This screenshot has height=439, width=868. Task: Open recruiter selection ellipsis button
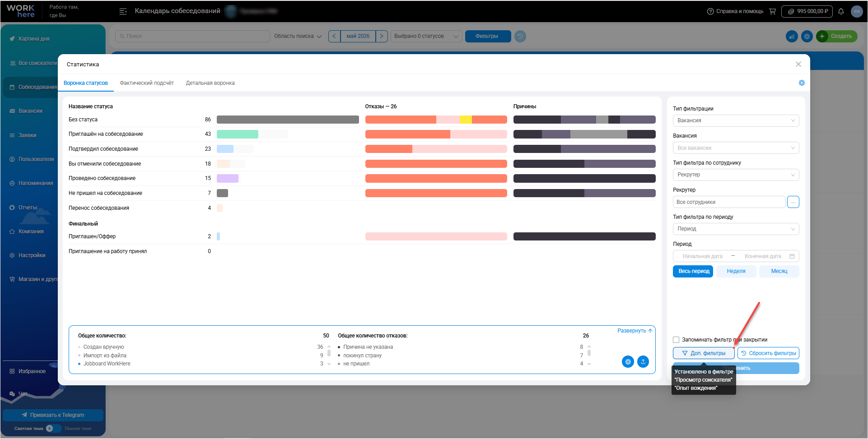pyautogui.click(x=793, y=202)
